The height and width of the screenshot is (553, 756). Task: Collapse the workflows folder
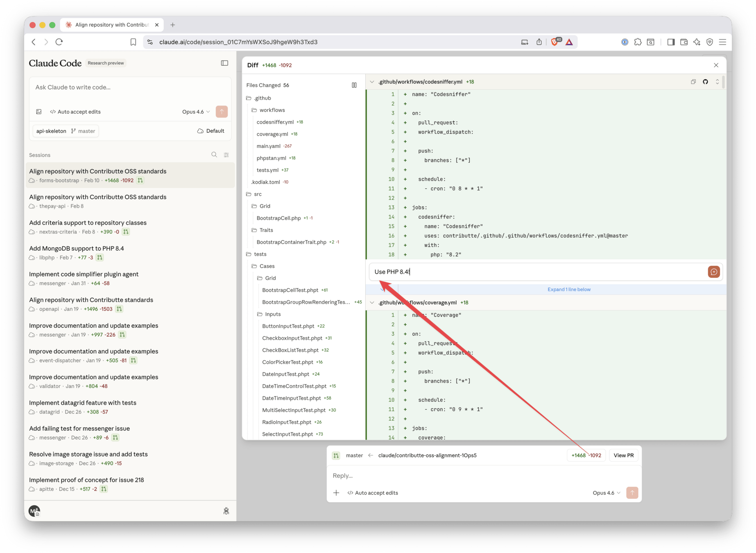(x=268, y=110)
